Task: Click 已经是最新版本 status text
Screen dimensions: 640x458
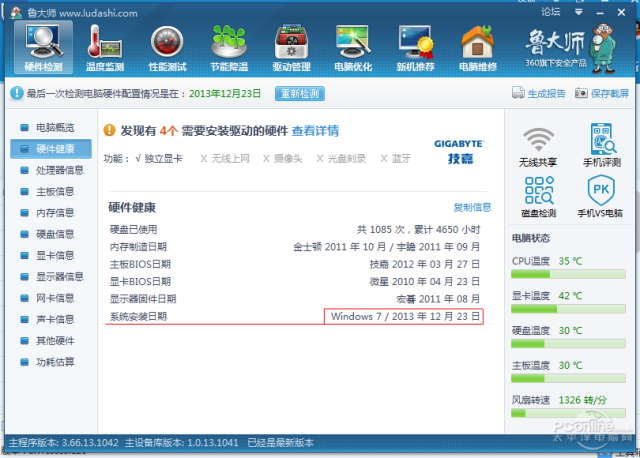Action: 281,443
